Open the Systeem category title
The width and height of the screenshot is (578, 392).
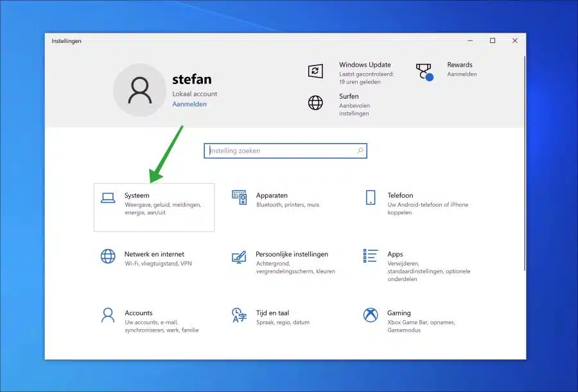tap(137, 195)
